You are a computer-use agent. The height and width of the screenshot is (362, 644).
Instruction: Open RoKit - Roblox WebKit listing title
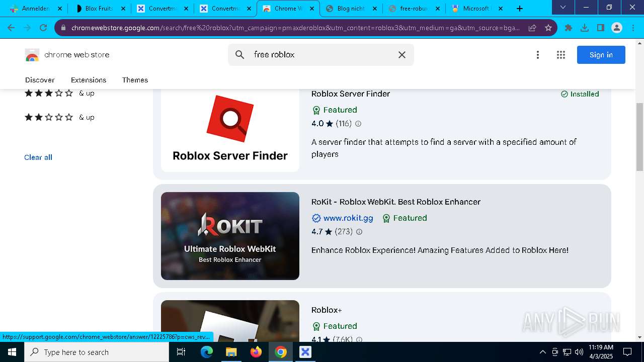pyautogui.click(x=396, y=202)
